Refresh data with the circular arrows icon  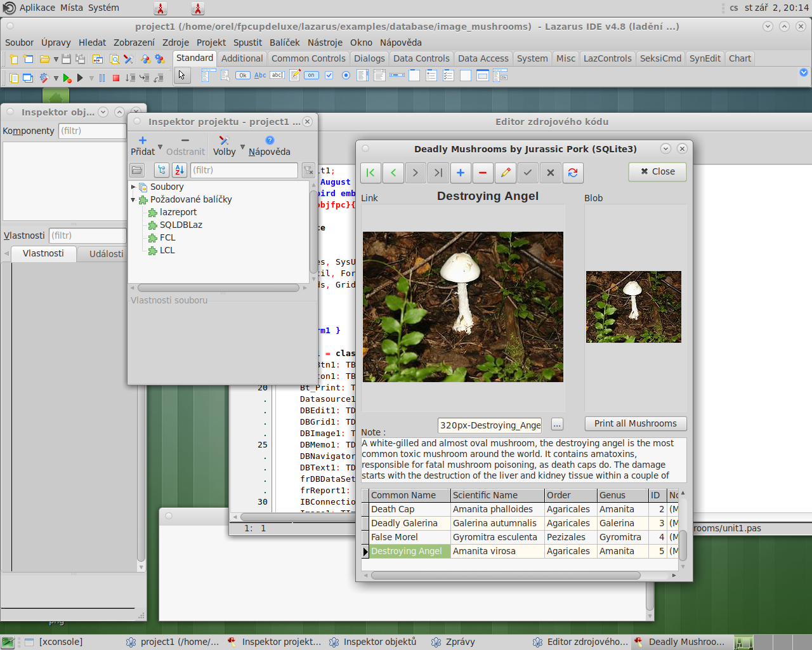pyautogui.click(x=573, y=173)
